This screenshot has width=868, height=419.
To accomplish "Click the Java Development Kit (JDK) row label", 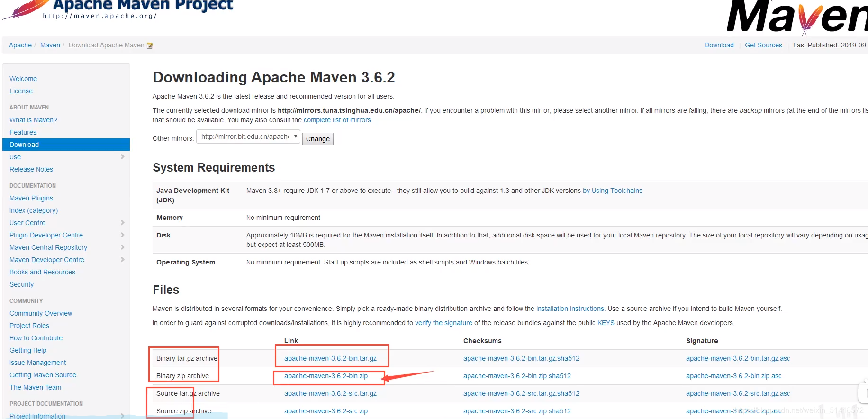I will pyautogui.click(x=193, y=195).
